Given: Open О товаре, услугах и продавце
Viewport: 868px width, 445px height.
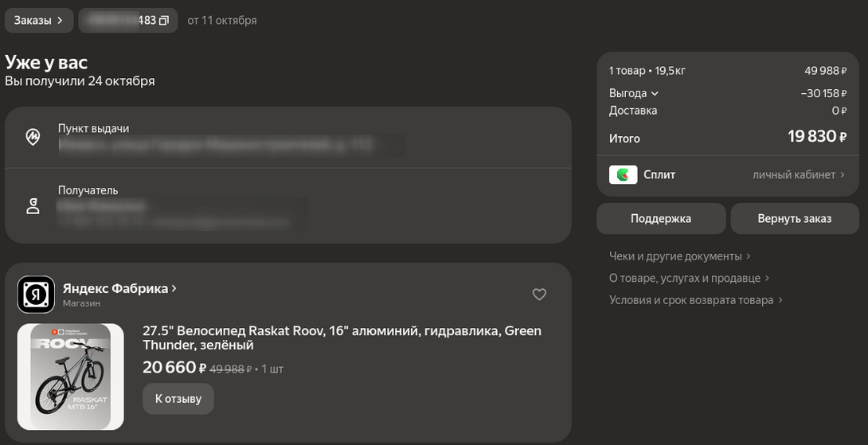Looking at the screenshot, I should [689, 279].
